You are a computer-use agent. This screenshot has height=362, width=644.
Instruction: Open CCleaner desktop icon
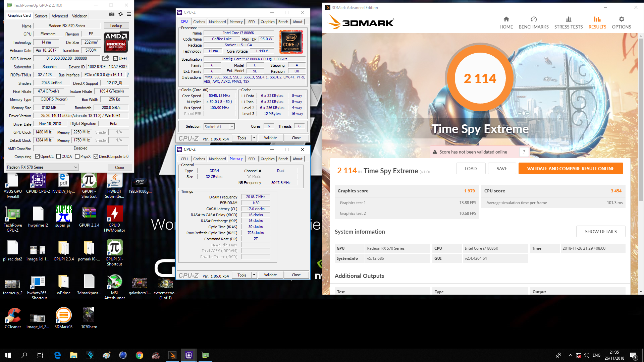[13, 318]
